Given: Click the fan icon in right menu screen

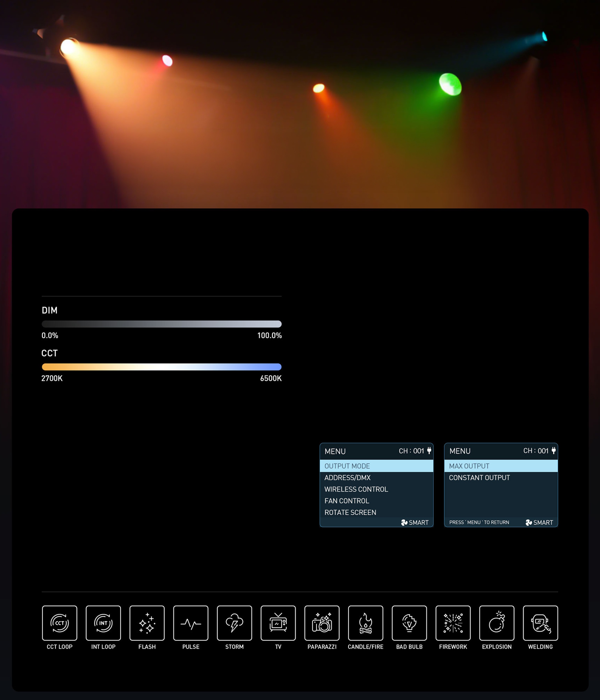Looking at the screenshot, I should point(529,523).
